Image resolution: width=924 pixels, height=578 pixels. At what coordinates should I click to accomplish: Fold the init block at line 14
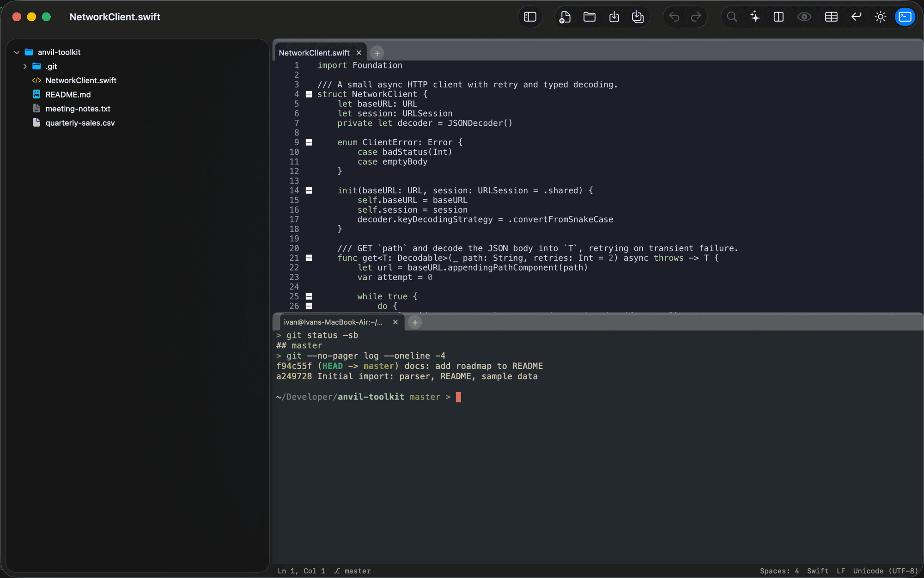pos(309,191)
